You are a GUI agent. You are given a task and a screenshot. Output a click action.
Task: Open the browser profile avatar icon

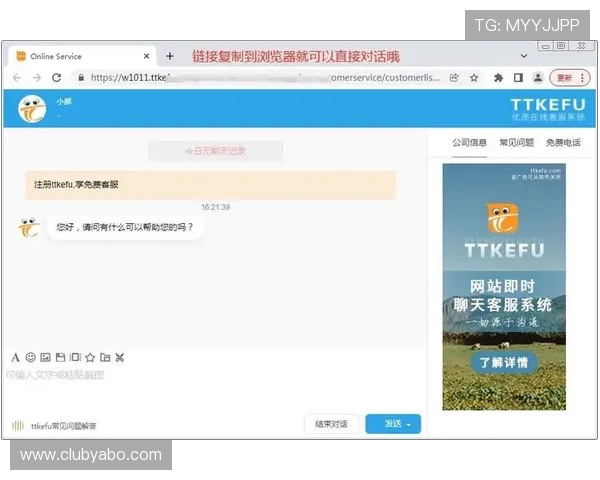pos(538,78)
